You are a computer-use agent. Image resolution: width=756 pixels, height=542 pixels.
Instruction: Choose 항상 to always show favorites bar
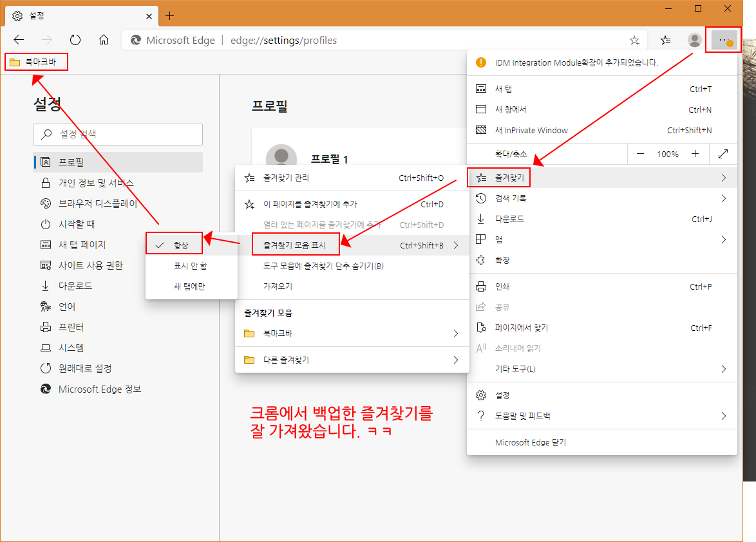pos(191,245)
